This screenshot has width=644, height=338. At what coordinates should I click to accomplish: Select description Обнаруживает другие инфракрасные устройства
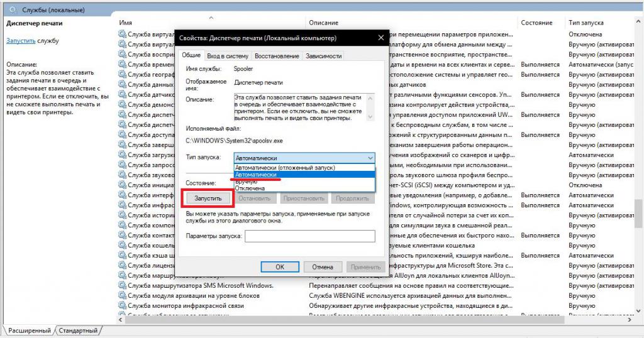click(410, 305)
